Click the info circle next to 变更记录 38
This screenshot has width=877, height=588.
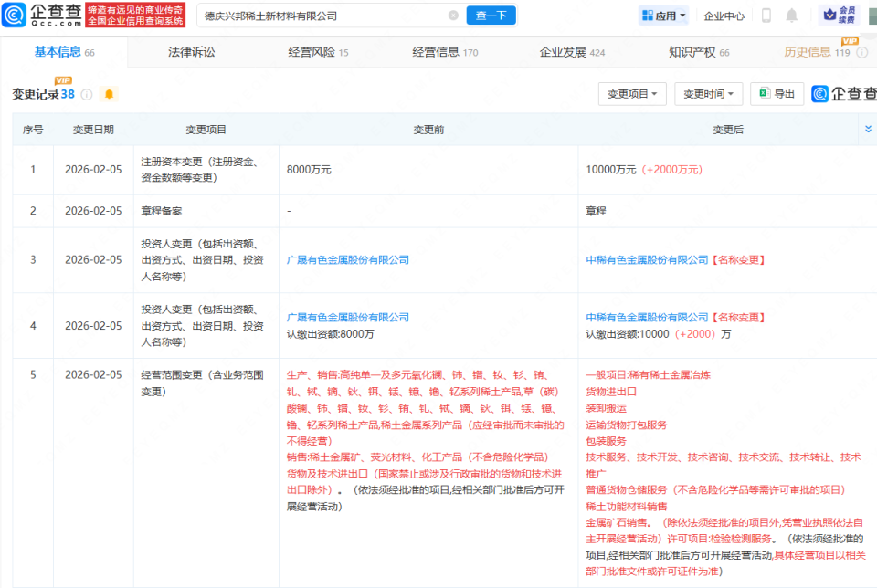(x=87, y=94)
